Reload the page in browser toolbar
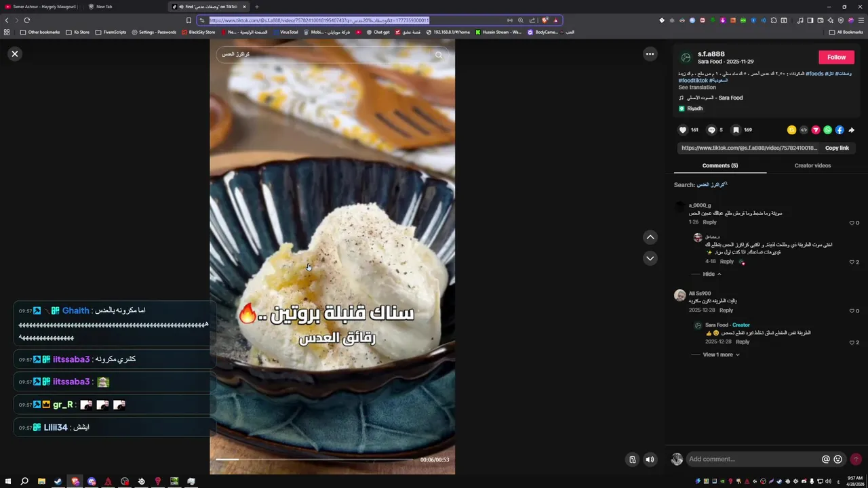Viewport: 868px width, 488px height. pyautogui.click(x=27, y=20)
